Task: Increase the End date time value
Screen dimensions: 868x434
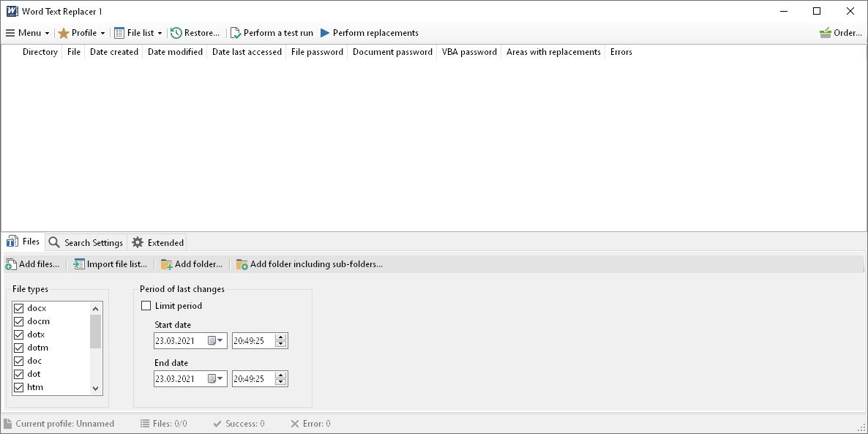Action: coord(280,375)
